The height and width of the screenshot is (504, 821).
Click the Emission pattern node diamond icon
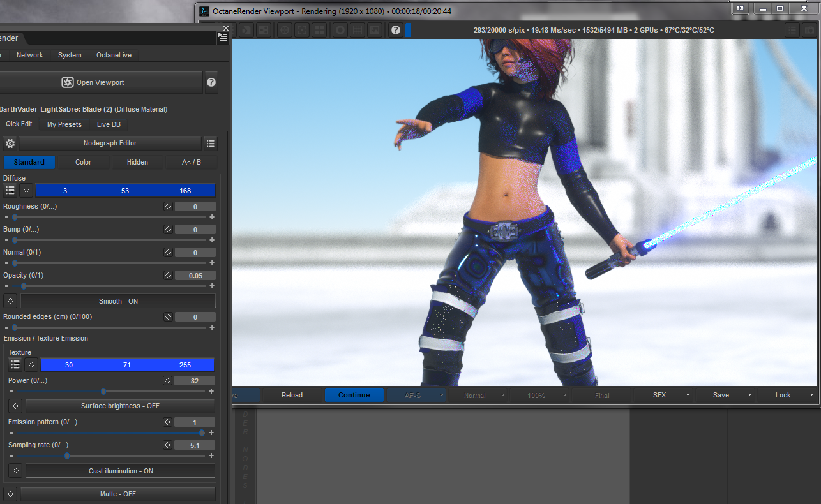tap(167, 422)
